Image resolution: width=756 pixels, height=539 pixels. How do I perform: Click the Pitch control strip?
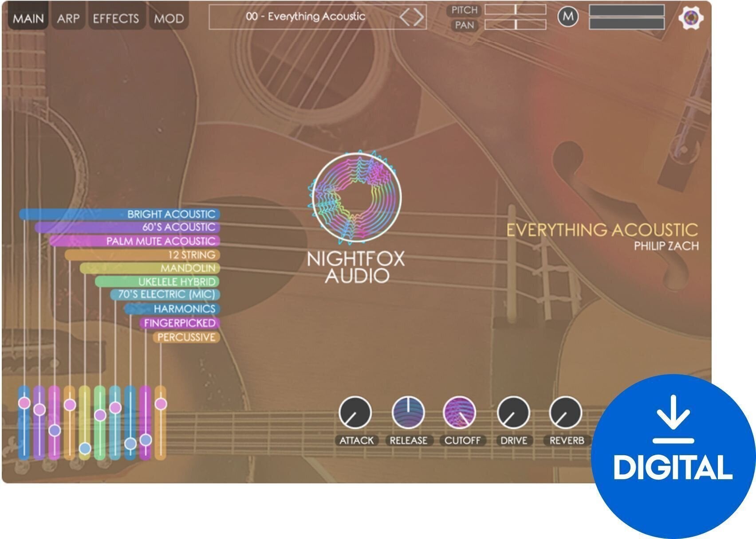[515, 10]
